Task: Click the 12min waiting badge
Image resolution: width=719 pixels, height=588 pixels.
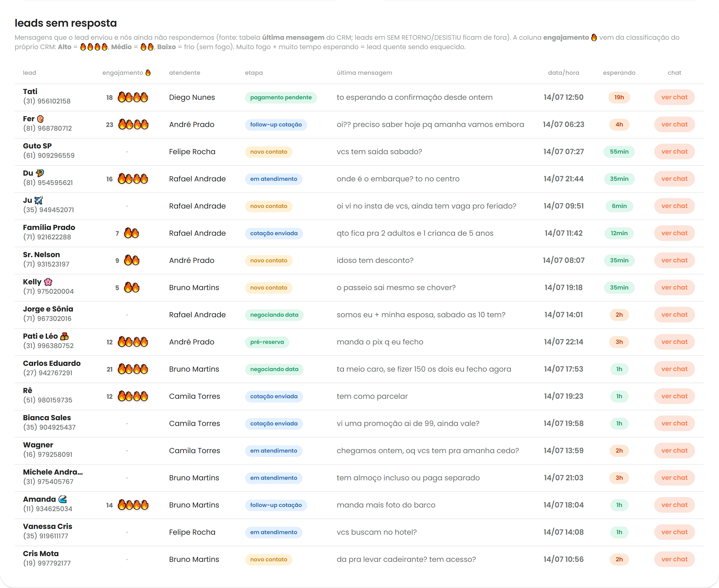Action: click(x=619, y=233)
